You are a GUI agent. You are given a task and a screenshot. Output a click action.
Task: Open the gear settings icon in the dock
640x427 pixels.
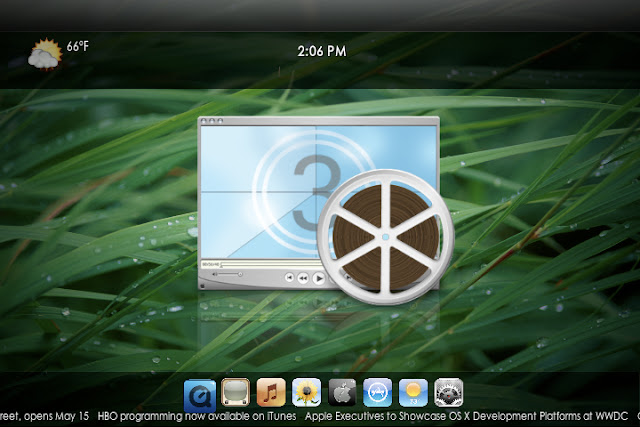click(449, 392)
